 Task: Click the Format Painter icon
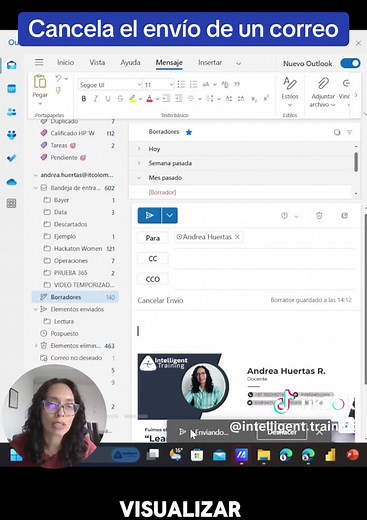click(58, 91)
